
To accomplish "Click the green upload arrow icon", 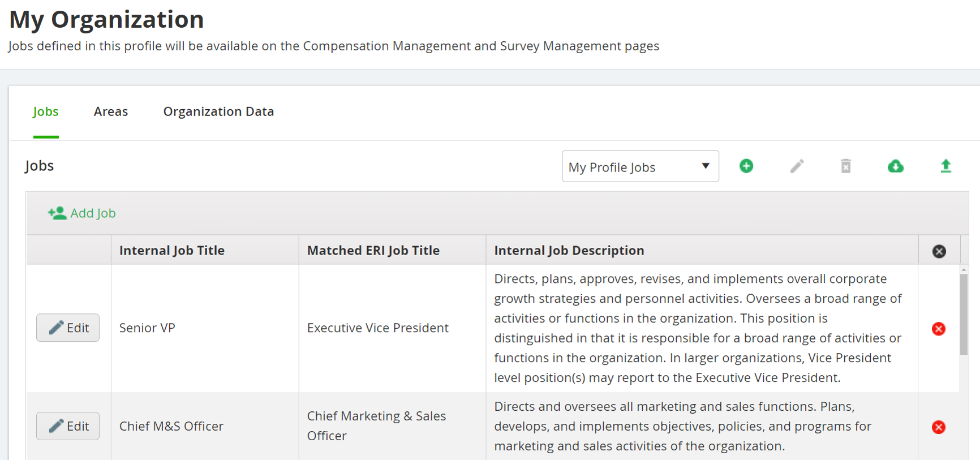I will pyautogui.click(x=945, y=166).
